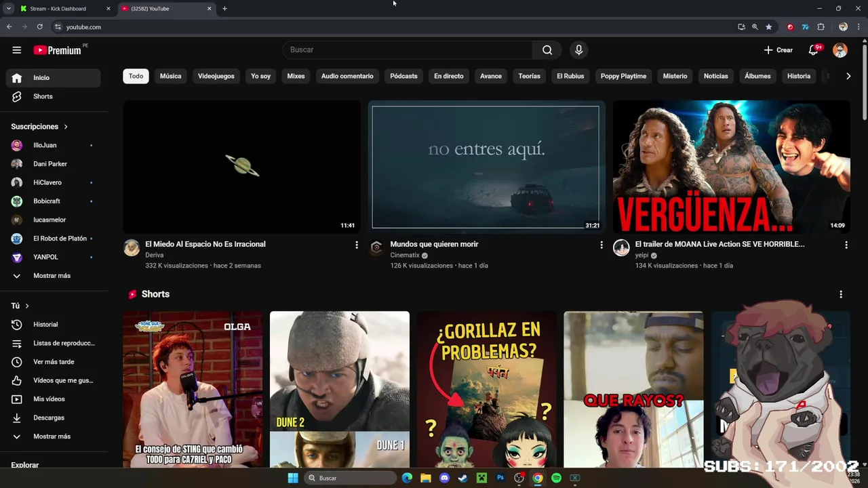Open the QUE RAYOS? Short
The height and width of the screenshot is (488, 868).
[x=633, y=390]
